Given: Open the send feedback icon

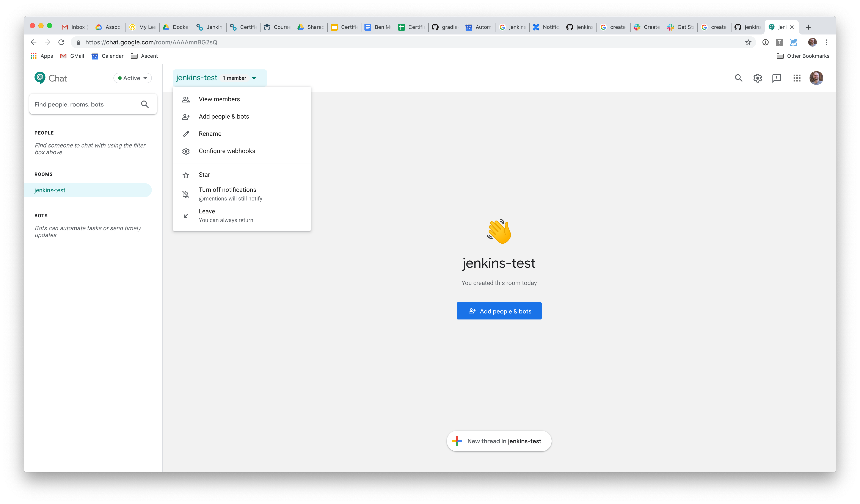Looking at the screenshot, I should [x=777, y=78].
